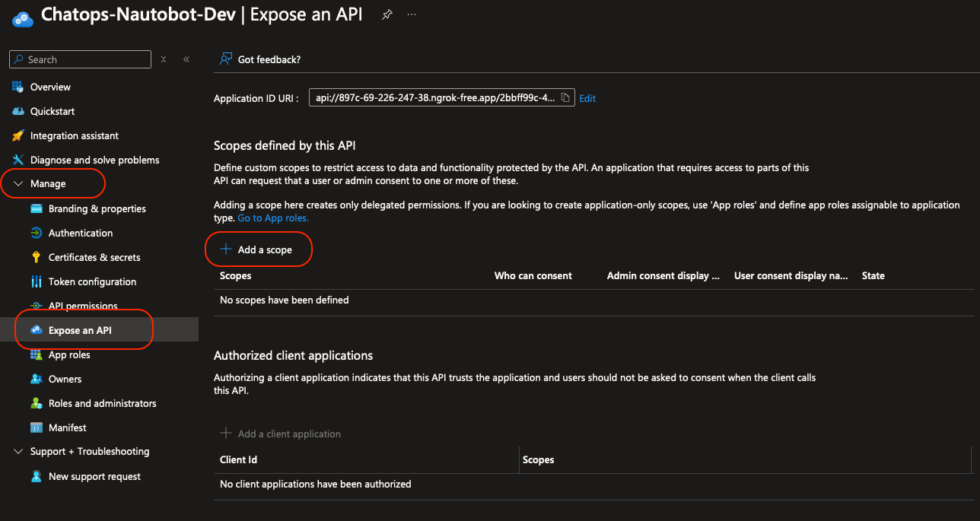Click the State column header
Image resolution: width=980 pixels, height=521 pixels.
pos(873,275)
